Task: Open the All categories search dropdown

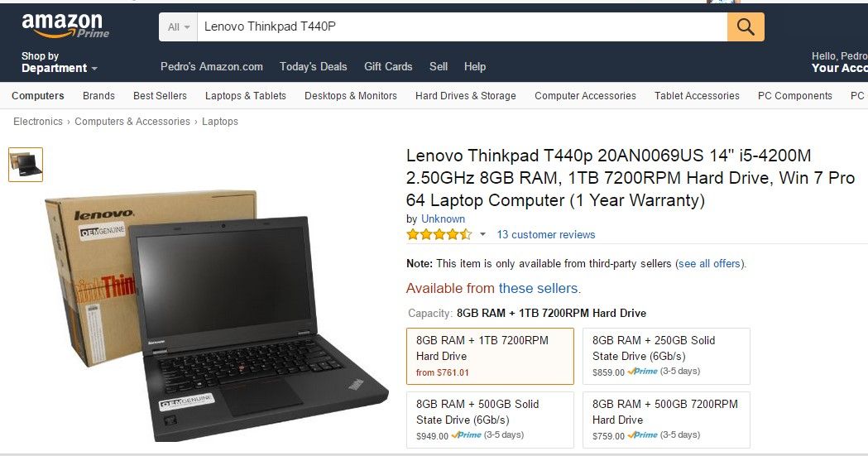Action: tap(178, 27)
